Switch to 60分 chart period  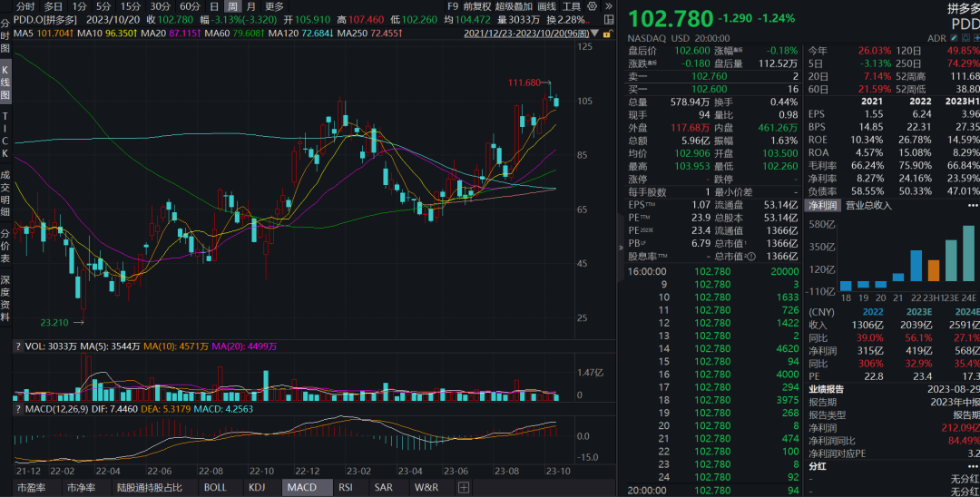[190, 6]
